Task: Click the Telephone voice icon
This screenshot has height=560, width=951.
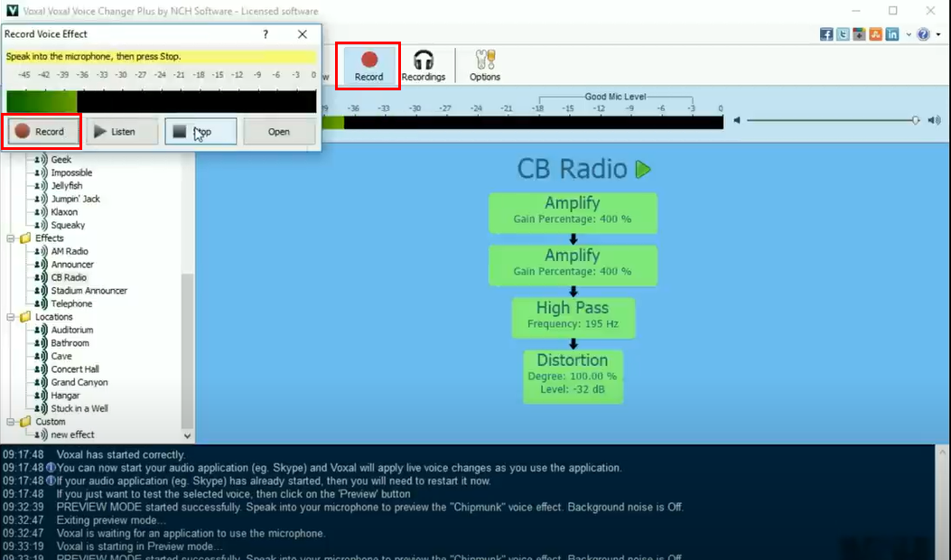Action: pos(41,303)
